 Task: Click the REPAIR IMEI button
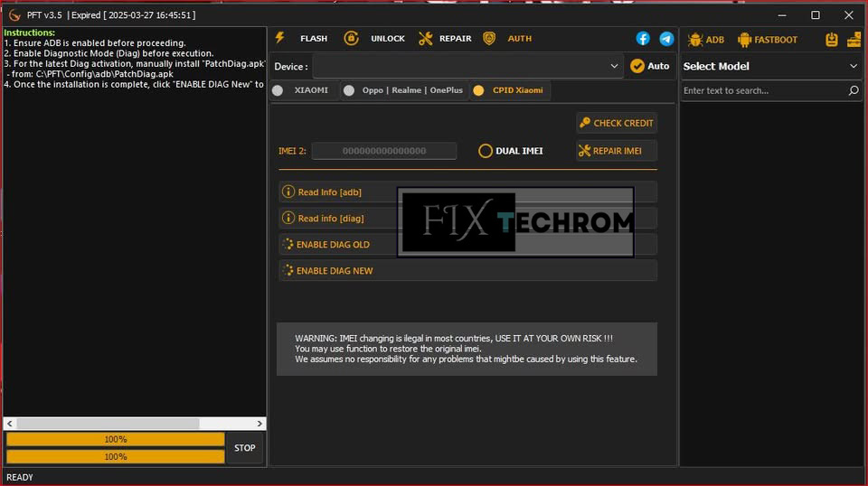pos(617,150)
